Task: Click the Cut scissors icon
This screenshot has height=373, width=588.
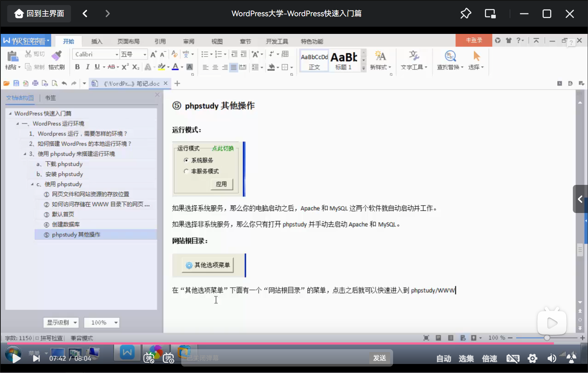Action: pos(28,54)
